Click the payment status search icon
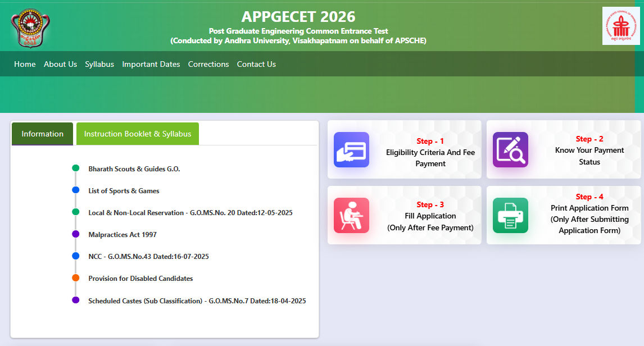The width and height of the screenshot is (644, 346). tap(510, 149)
